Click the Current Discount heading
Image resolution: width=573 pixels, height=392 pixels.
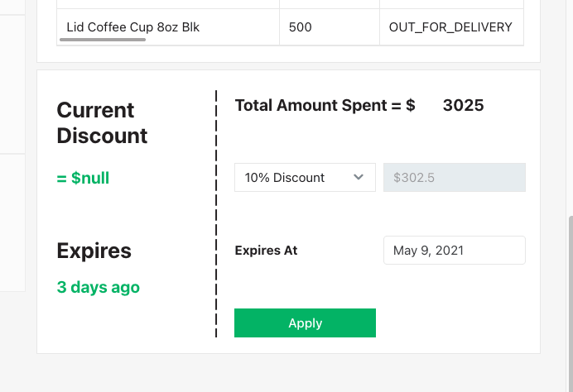click(102, 123)
